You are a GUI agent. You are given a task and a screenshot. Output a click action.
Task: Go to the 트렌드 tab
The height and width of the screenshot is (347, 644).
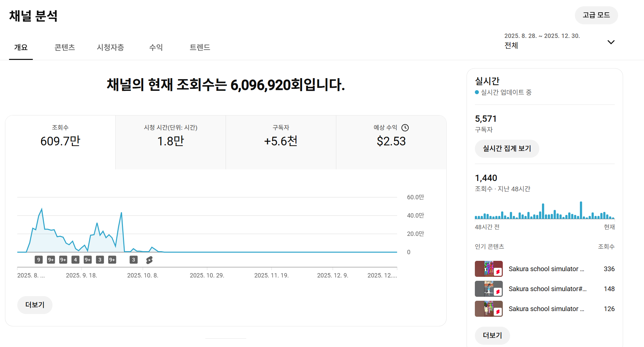[200, 48]
